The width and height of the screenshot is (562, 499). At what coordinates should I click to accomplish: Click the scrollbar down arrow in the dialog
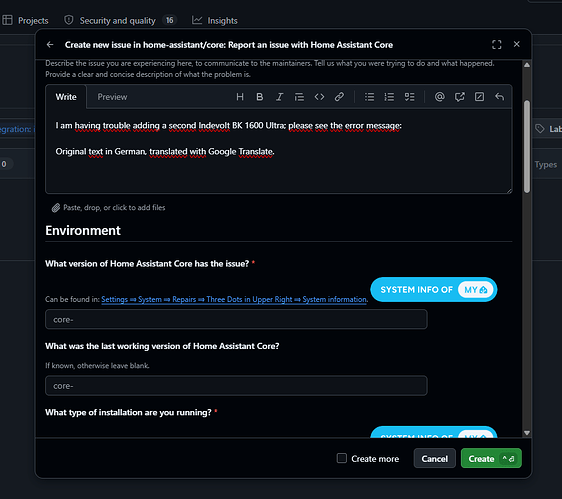pyautogui.click(x=527, y=433)
